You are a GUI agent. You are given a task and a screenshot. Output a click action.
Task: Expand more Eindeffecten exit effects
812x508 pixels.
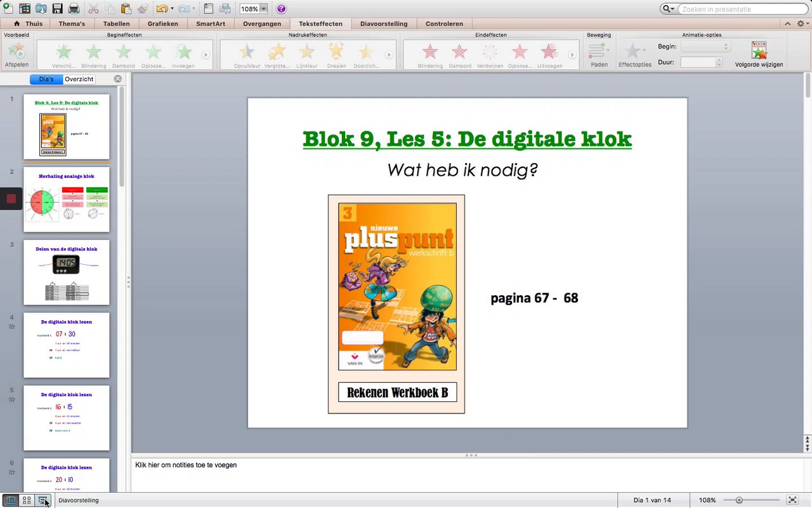pyautogui.click(x=572, y=55)
